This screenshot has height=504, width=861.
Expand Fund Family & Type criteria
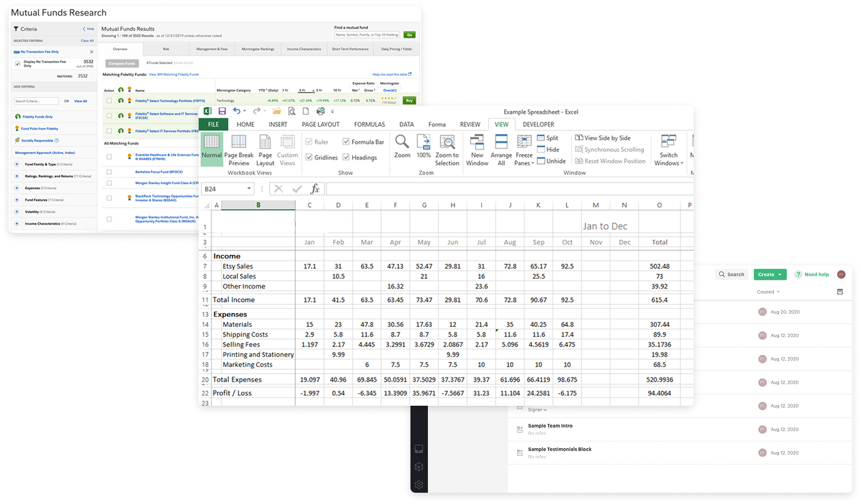coord(17,164)
